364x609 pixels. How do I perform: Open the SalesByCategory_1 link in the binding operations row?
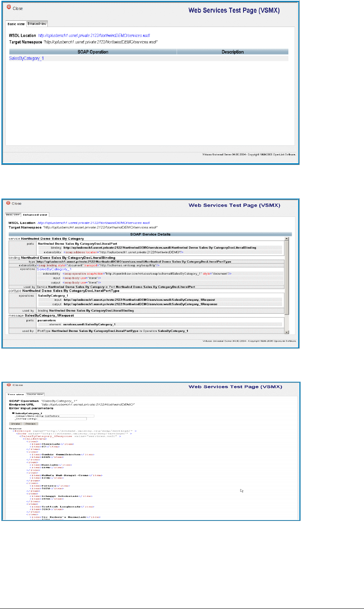(54, 269)
